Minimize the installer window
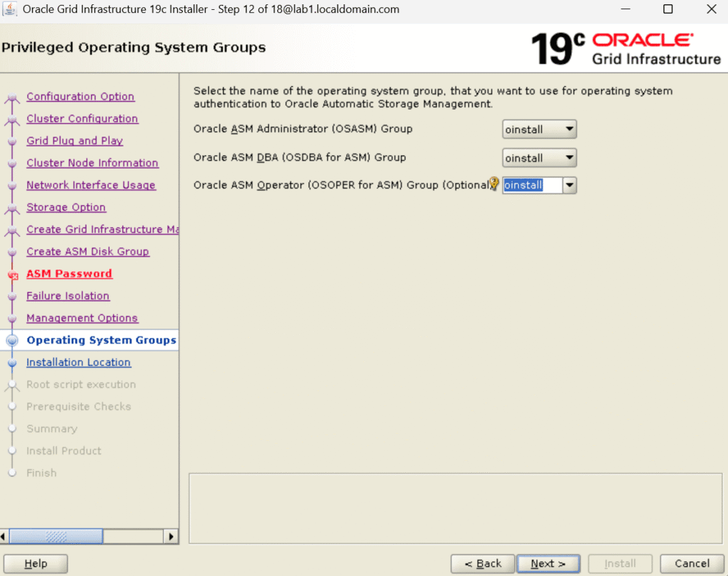728x576 pixels. tap(626, 9)
